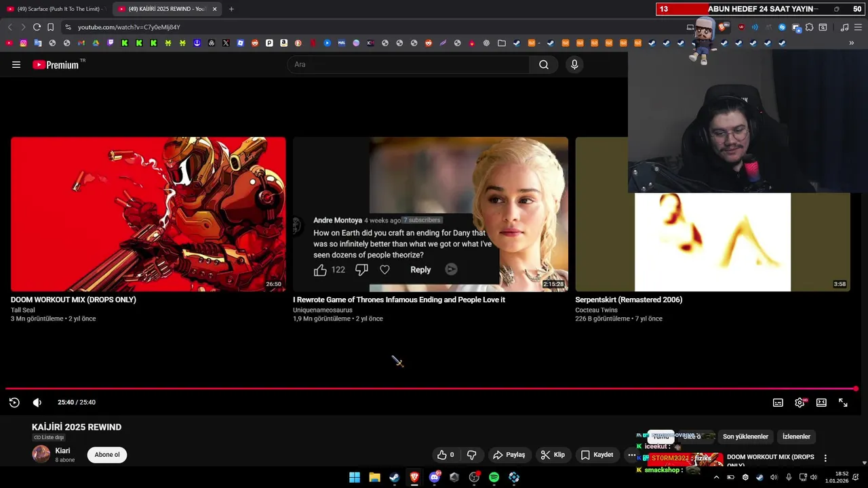Visit Cocteau Twins channel link
The width and height of the screenshot is (868, 488).
click(x=597, y=310)
